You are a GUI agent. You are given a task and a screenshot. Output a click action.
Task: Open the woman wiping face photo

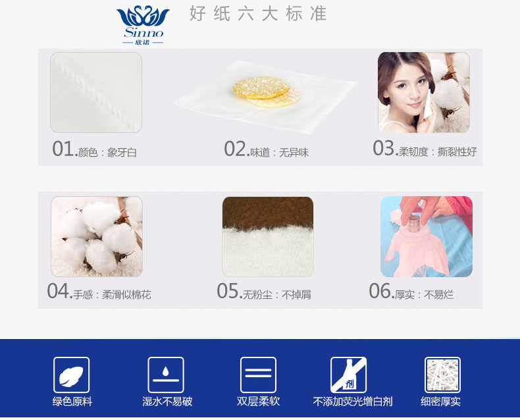coord(423,92)
